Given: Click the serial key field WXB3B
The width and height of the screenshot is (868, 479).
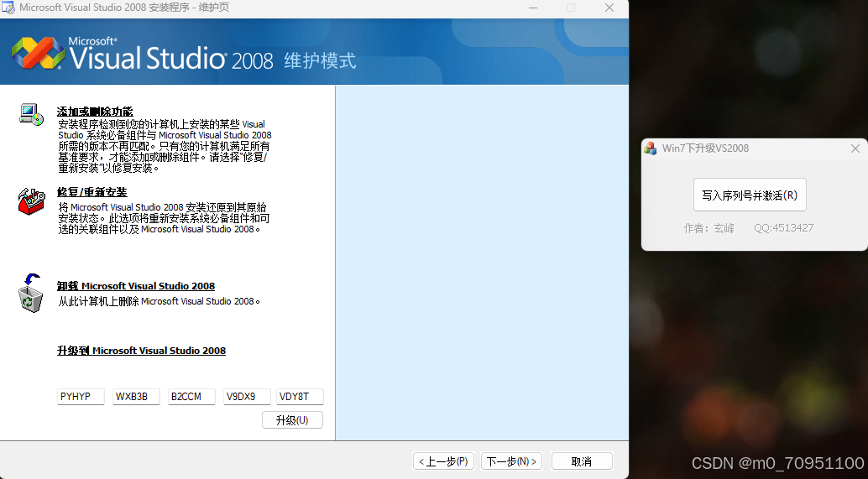Looking at the screenshot, I should [x=136, y=397].
